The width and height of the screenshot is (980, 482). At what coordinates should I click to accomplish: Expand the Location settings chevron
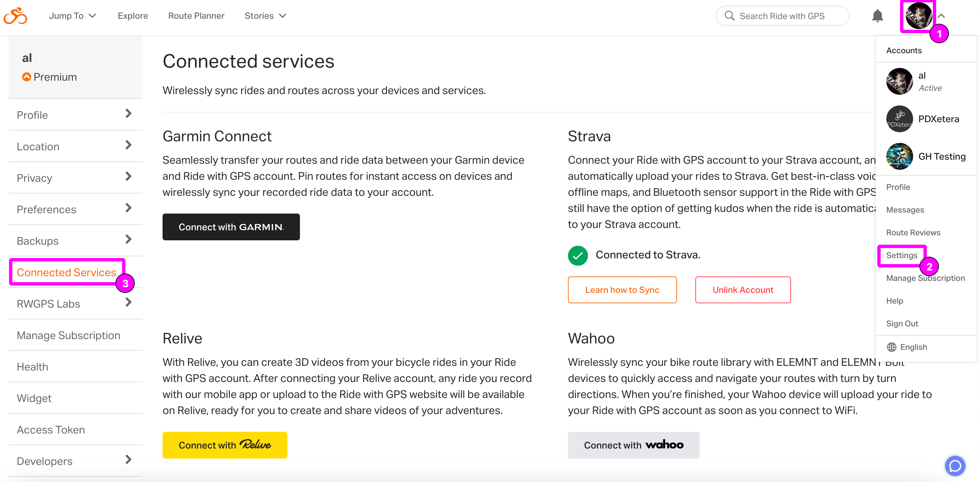pyautogui.click(x=128, y=145)
